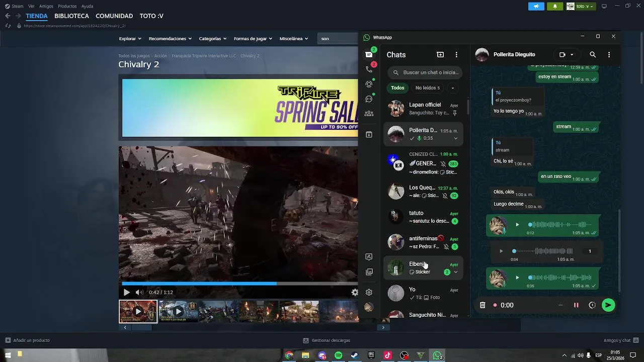Image resolution: width=644 pixels, height=362 pixels.
Task: Open the conversation header three-dot menu
Action: pyautogui.click(x=609, y=55)
